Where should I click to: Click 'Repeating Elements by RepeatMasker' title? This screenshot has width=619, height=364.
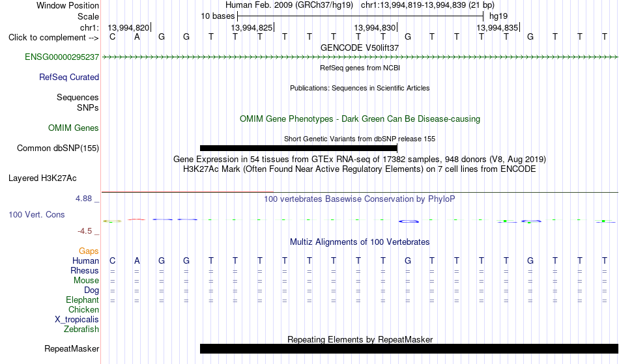(x=360, y=339)
